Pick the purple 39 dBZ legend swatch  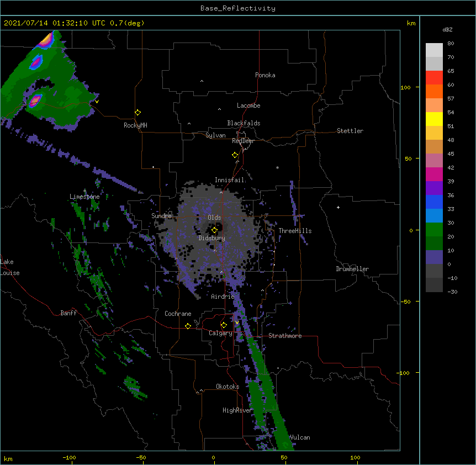click(434, 188)
